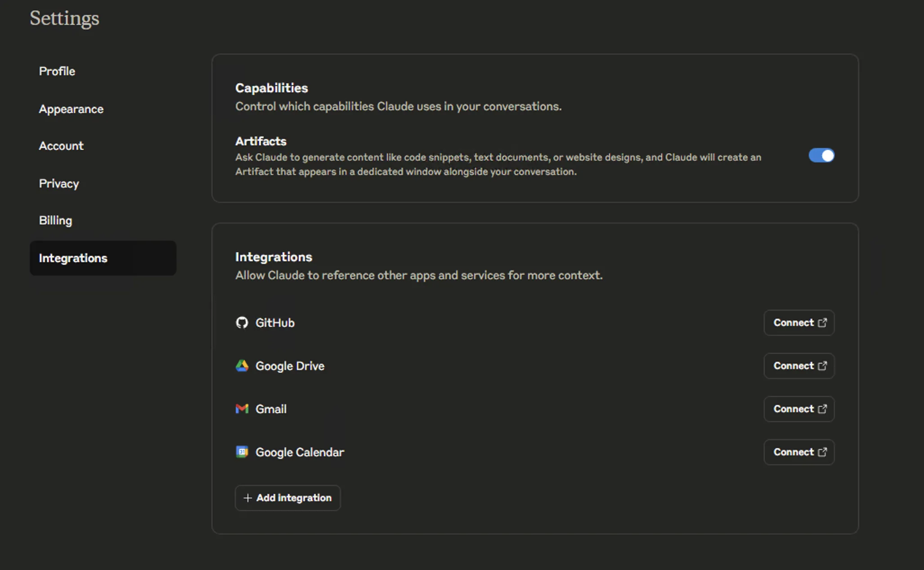Viewport: 924px width, 570px height.
Task: Click the Artifacts description paragraph
Action: pyautogui.click(x=498, y=165)
